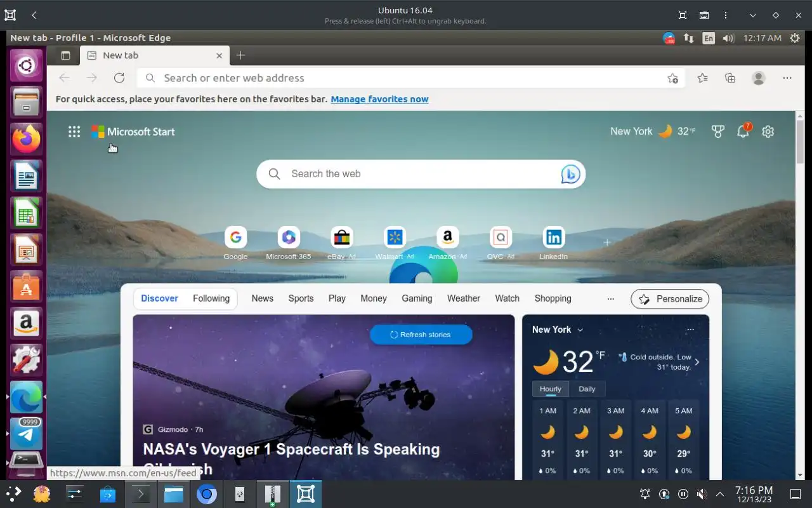The width and height of the screenshot is (812, 508).
Task: Switch weather forecast to Daily
Action: [x=587, y=389]
